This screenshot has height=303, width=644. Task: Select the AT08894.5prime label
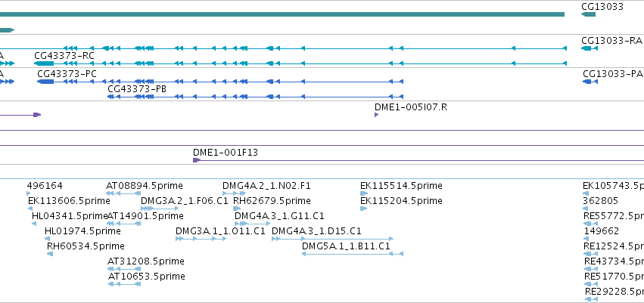click(144, 186)
